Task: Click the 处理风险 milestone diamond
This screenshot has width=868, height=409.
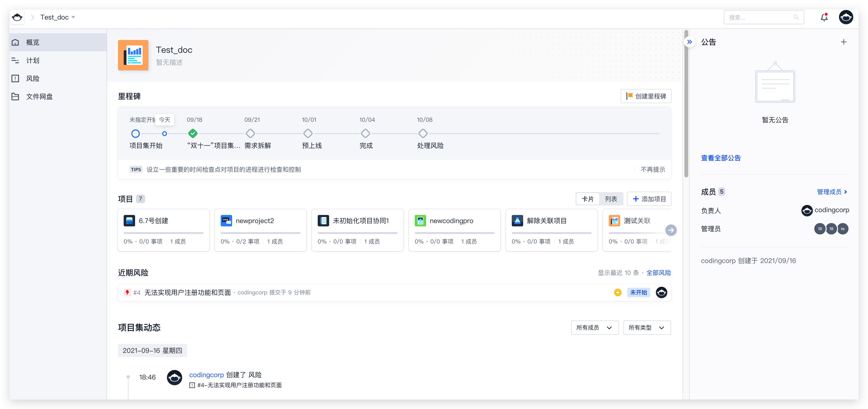Action: pyautogui.click(x=423, y=133)
